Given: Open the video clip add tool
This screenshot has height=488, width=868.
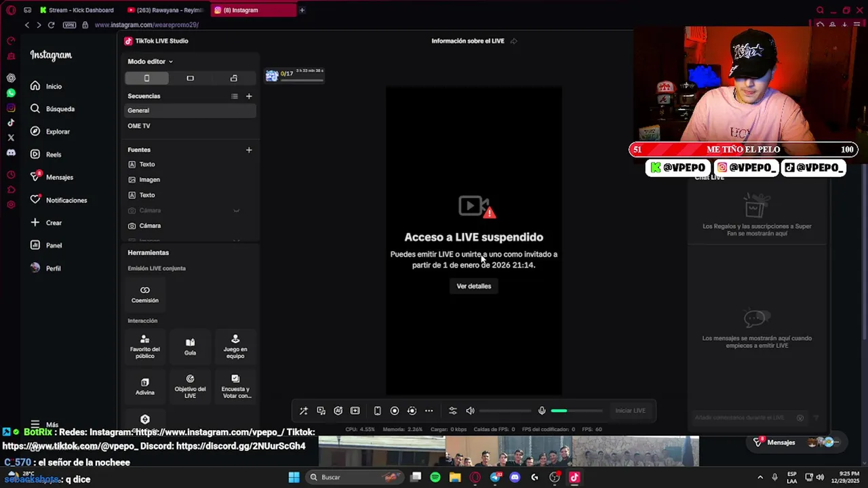Looking at the screenshot, I should [x=355, y=411].
